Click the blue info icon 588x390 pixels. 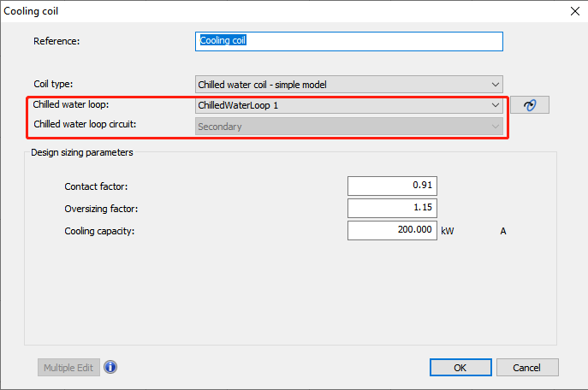coord(110,367)
